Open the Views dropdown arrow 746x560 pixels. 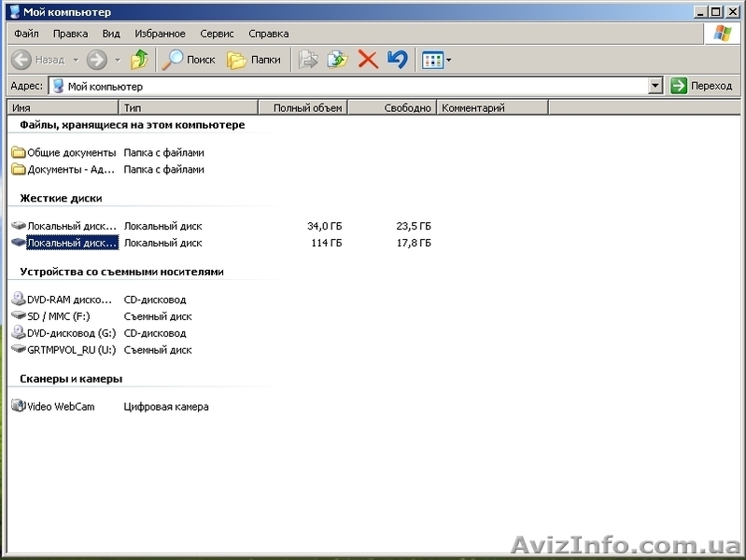448,61
